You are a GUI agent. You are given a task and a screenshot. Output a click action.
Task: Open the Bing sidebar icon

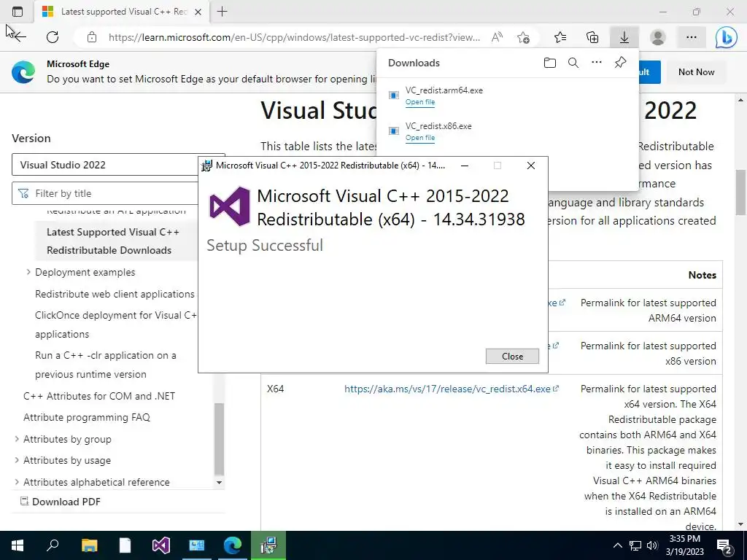tap(727, 37)
